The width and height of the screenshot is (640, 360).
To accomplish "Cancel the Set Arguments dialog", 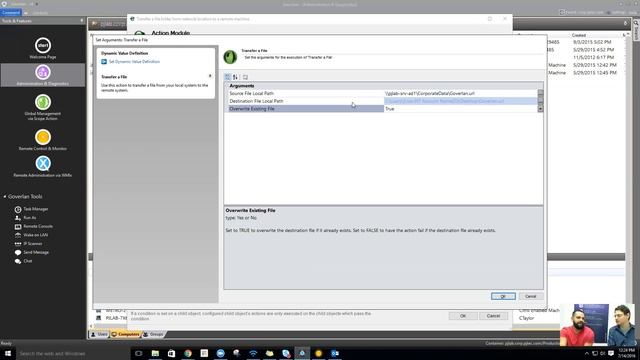I will (531, 296).
